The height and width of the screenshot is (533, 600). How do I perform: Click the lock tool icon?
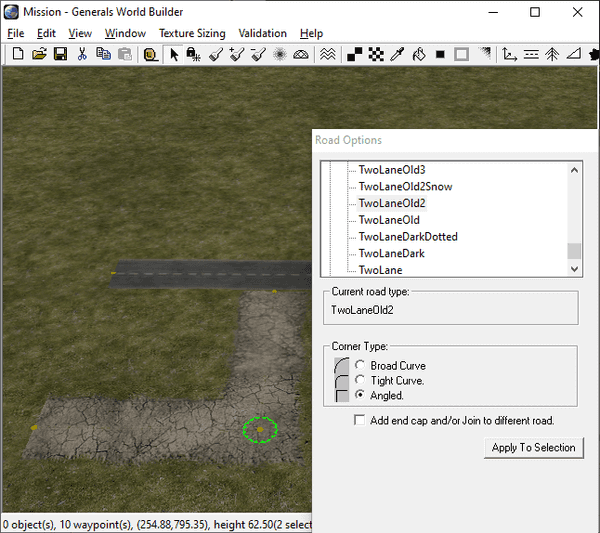coord(193,54)
